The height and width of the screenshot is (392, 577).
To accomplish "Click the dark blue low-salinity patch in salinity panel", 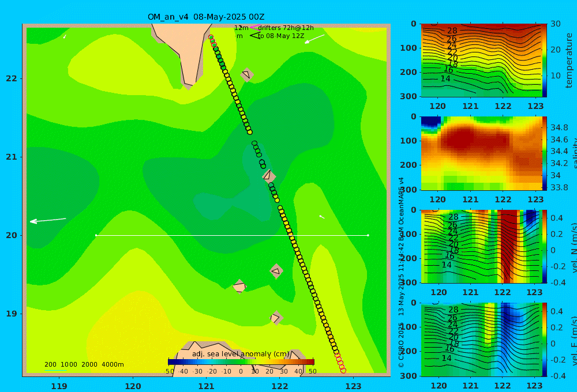I will 430,122.
